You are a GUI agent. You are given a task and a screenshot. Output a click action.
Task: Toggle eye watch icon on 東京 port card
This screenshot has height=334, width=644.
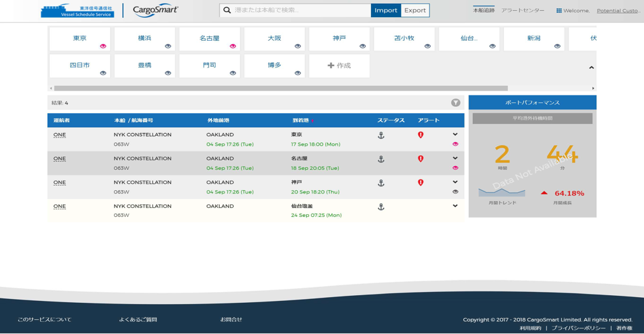coord(103,46)
